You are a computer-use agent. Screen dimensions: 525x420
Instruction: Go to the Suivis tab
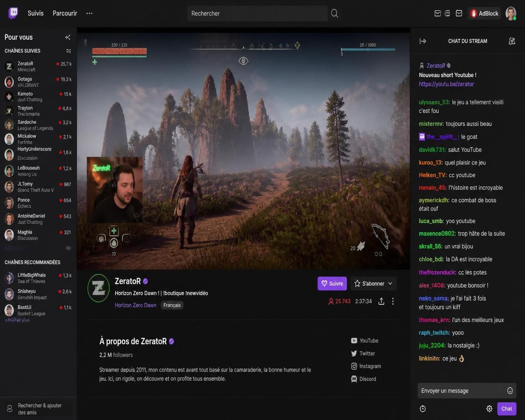[36, 13]
